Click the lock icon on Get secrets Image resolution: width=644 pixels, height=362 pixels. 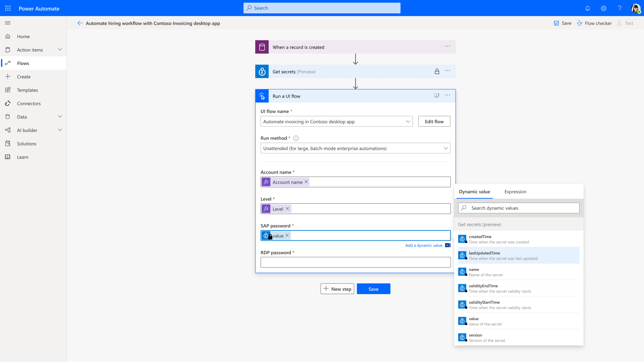click(x=437, y=71)
